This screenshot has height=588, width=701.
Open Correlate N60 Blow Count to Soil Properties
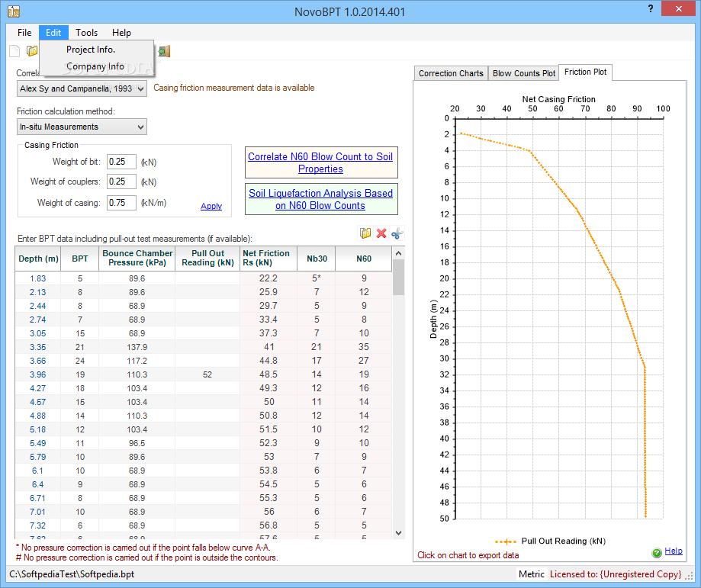click(320, 162)
